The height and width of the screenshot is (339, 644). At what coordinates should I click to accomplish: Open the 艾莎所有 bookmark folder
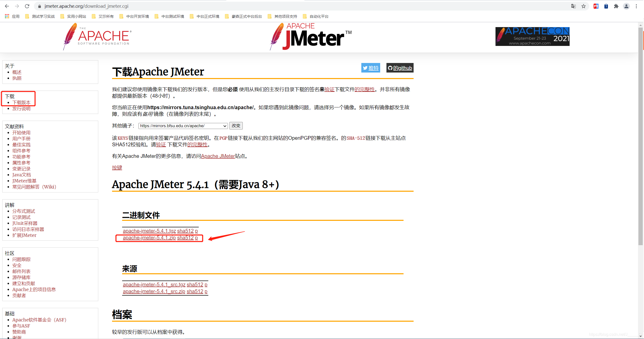[103, 16]
